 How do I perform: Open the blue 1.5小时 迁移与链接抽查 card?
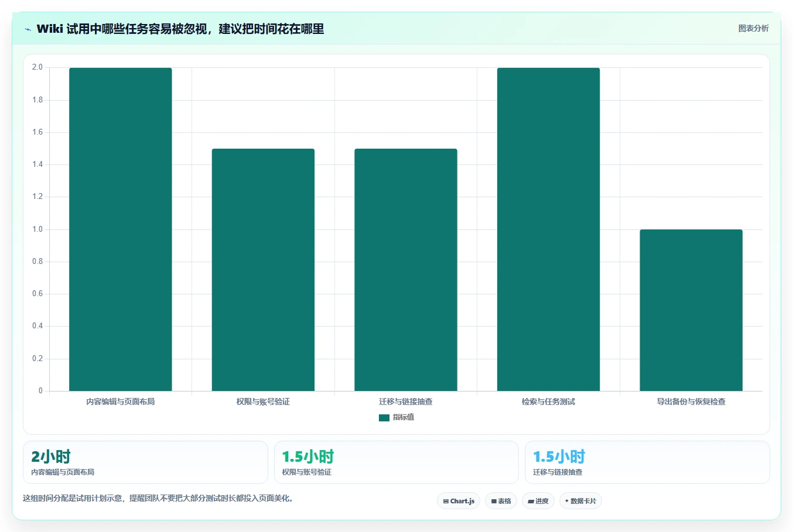(x=647, y=462)
